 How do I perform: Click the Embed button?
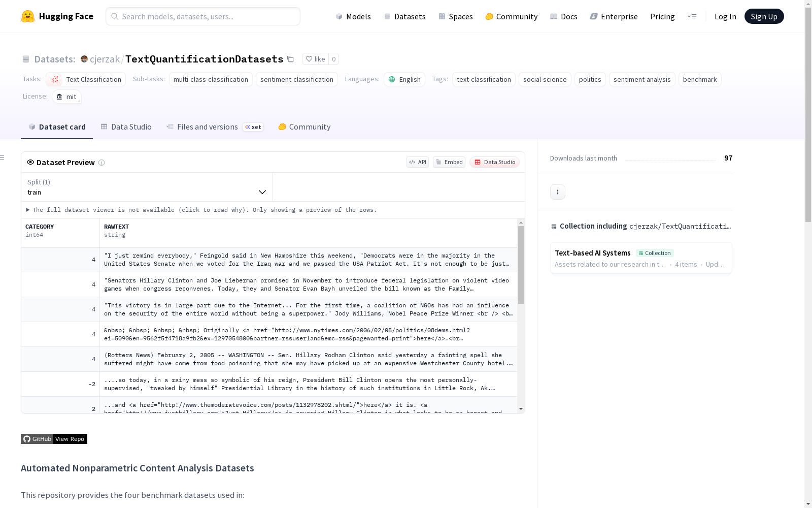tap(449, 162)
